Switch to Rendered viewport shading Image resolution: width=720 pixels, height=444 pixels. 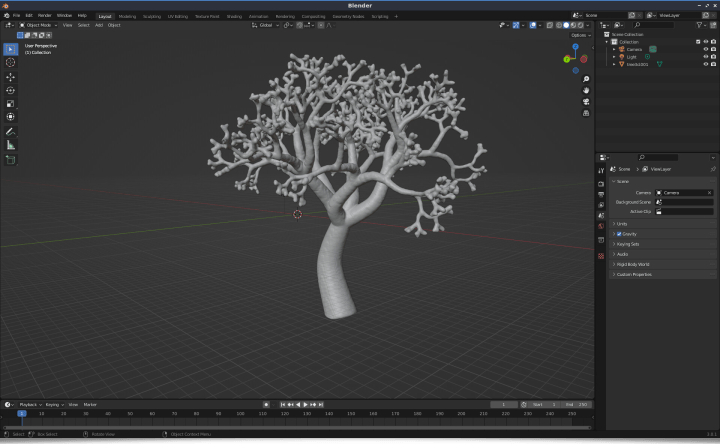click(x=581, y=25)
